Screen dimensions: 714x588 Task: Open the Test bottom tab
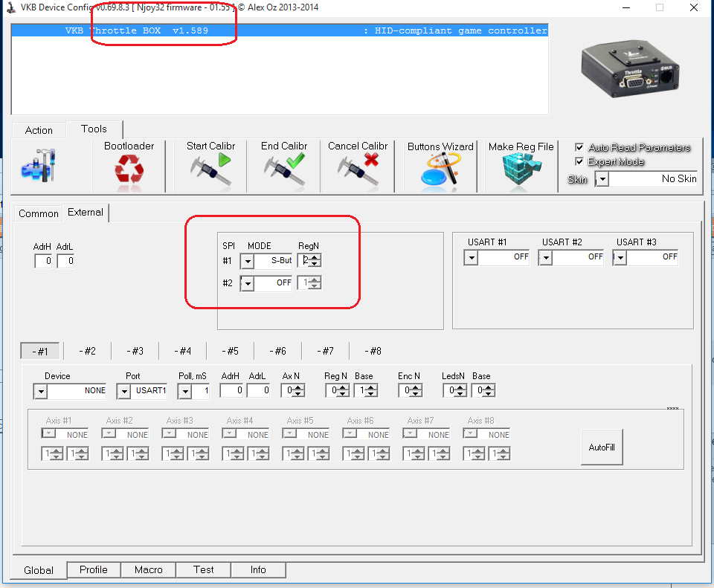tap(203, 569)
